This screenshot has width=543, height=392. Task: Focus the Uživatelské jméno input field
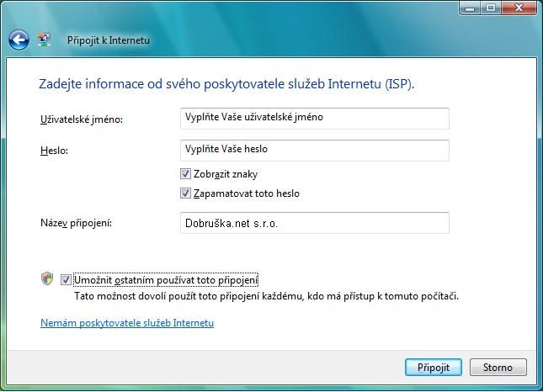(315, 119)
